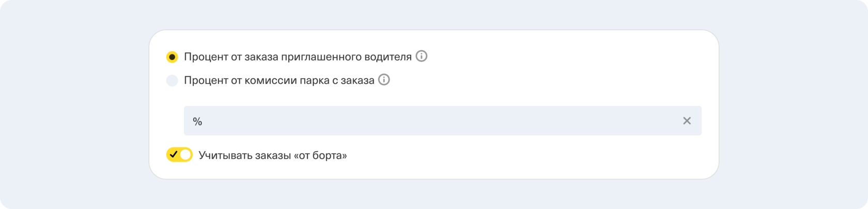Show info icon beside «Процент от комиссии парка с заказа»

click(384, 80)
